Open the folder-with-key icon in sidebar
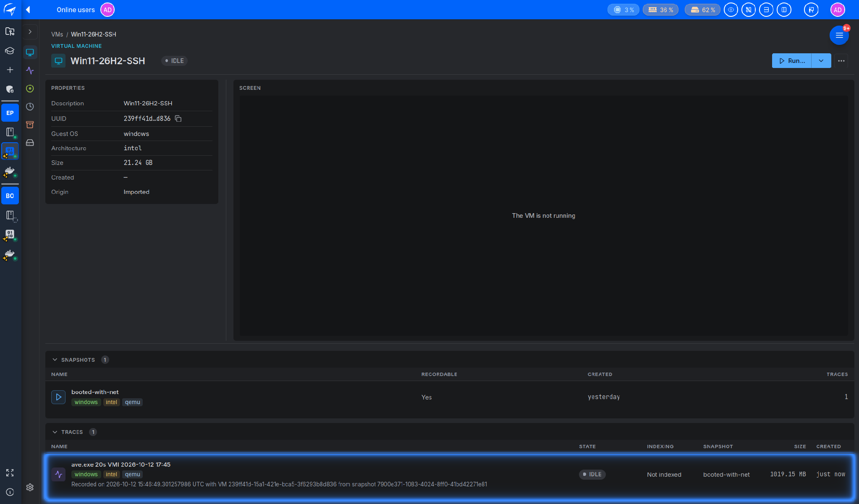The width and height of the screenshot is (859, 504). tap(10, 31)
